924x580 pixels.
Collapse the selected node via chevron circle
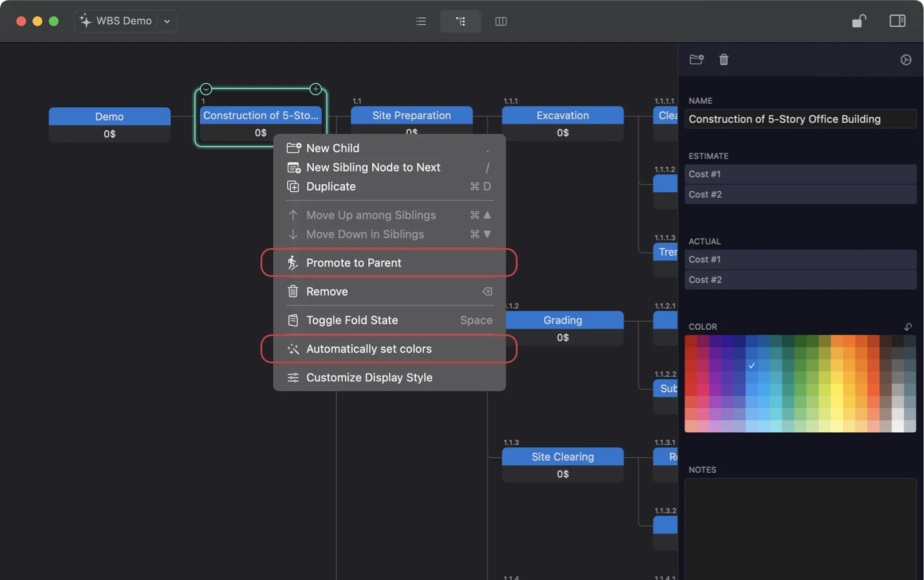click(206, 89)
